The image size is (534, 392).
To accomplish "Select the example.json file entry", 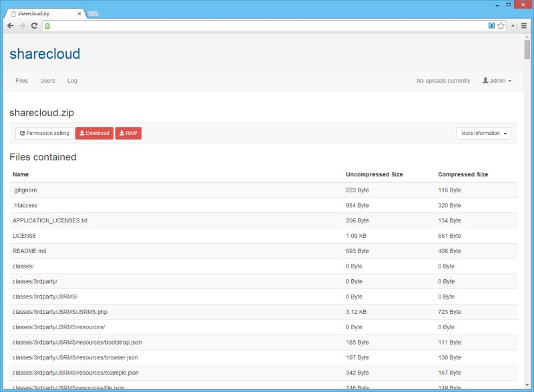I will click(x=75, y=373).
